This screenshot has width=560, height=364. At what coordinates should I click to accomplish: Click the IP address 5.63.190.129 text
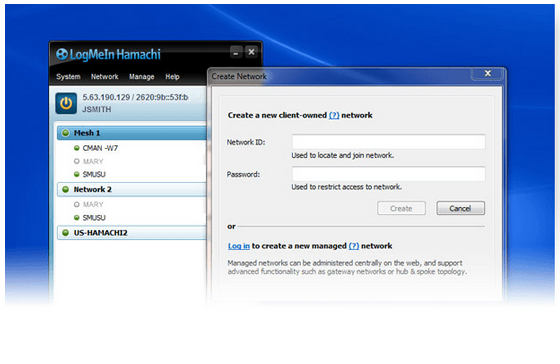(x=106, y=97)
